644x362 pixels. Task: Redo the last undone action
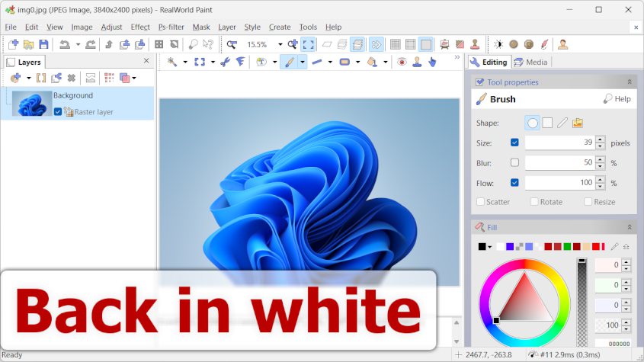[x=91, y=44]
